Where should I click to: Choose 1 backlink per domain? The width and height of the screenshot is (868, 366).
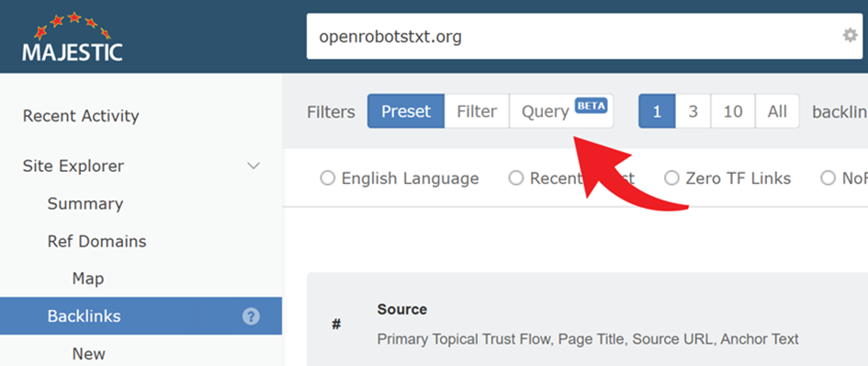pos(657,111)
